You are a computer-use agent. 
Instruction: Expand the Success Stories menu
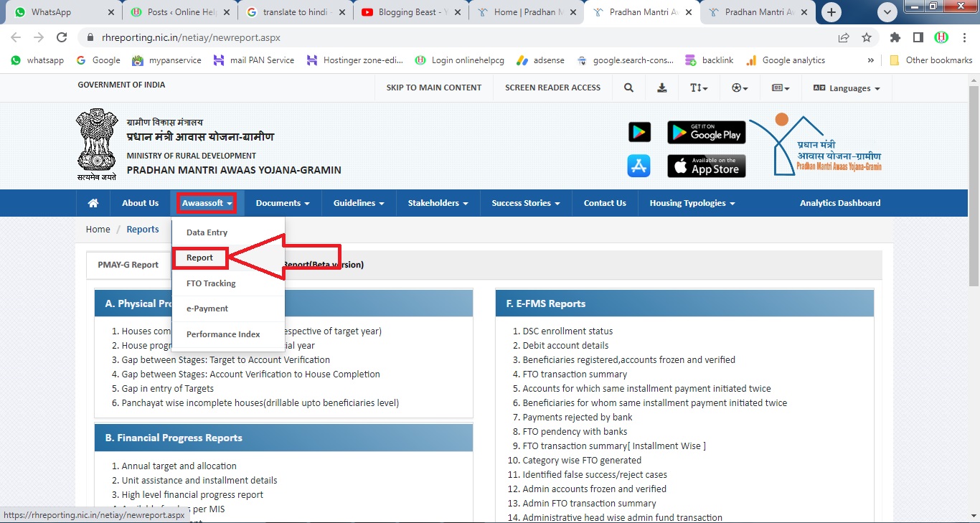526,203
